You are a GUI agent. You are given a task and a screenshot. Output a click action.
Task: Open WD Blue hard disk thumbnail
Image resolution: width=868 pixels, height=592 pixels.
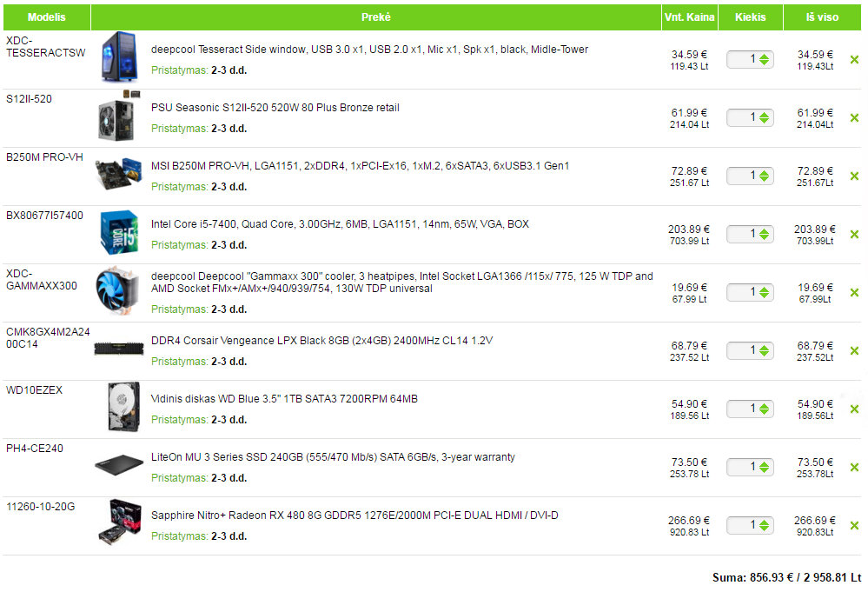[x=123, y=407]
